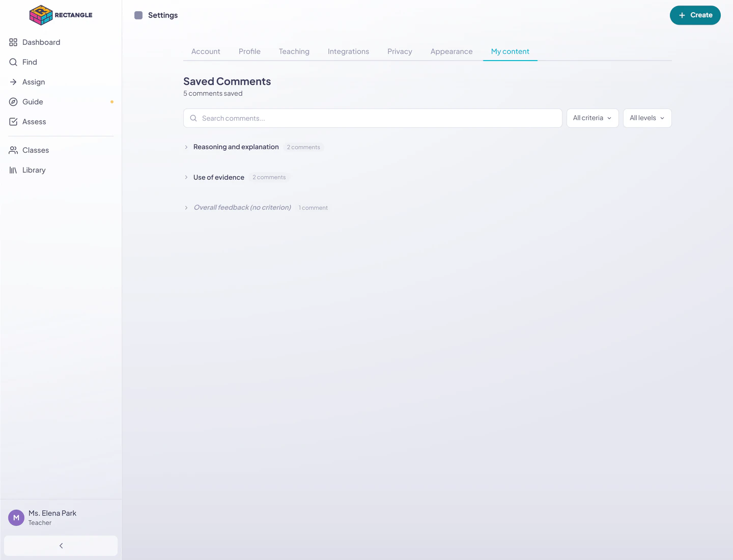Click the square icon beside Settings
733x560 pixels.
tap(138, 15)
